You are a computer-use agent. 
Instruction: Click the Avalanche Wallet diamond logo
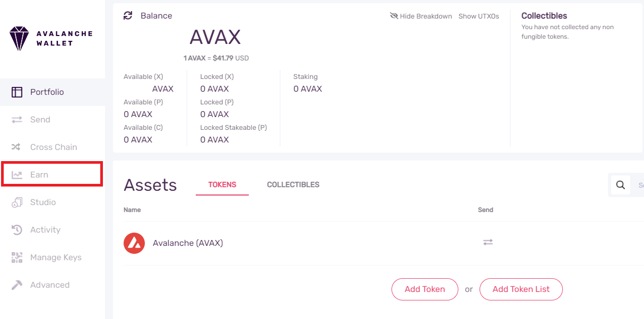[x=19, y=39]
